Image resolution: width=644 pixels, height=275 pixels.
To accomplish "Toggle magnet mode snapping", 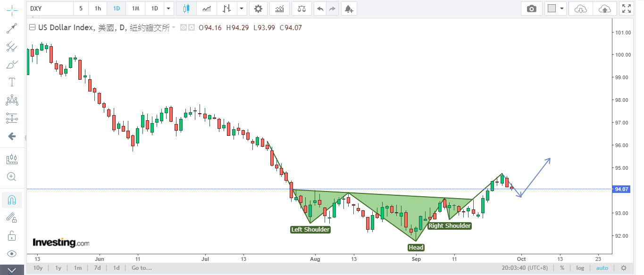I will pyautogui.click(x=12, y=200).
